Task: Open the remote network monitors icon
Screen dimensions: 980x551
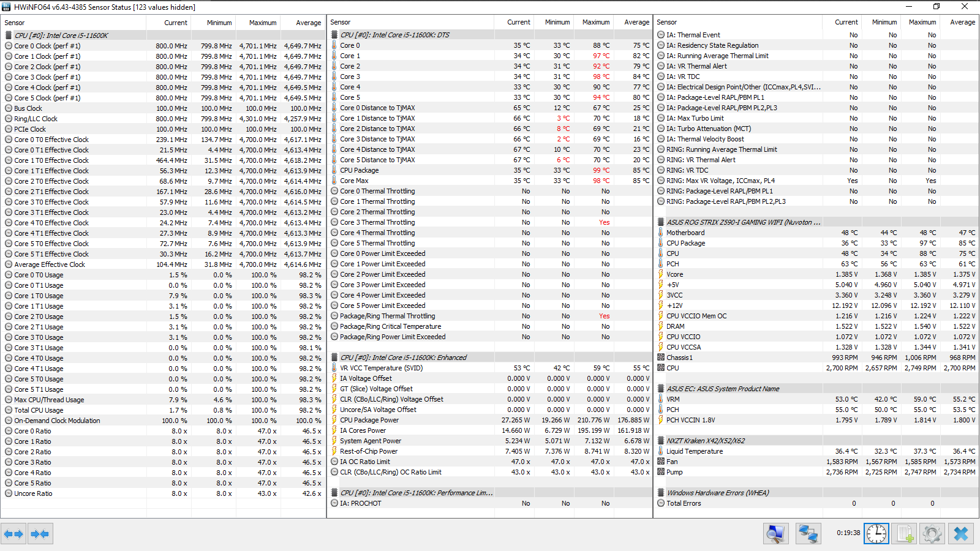Action: [809, 534]
